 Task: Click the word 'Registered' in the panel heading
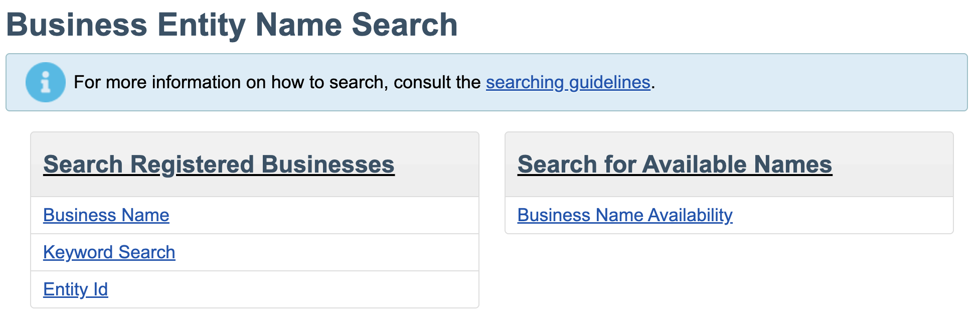[192, 165]
